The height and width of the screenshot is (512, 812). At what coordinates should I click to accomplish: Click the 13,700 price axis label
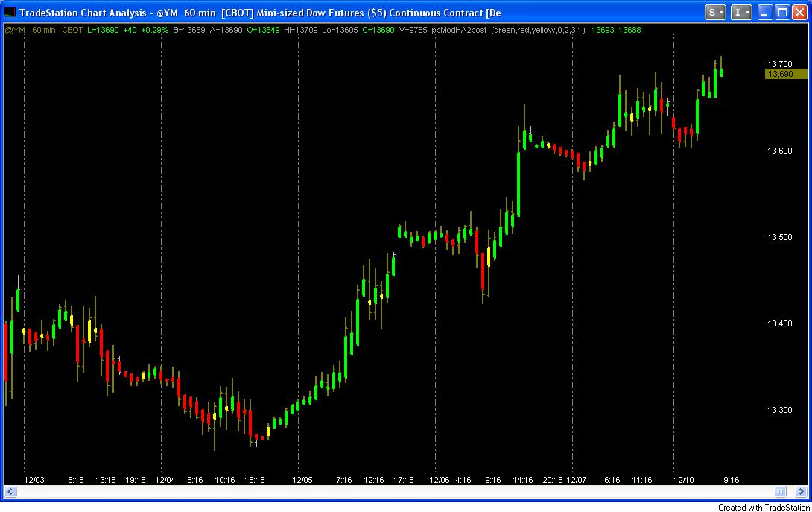tap(779, 64)
